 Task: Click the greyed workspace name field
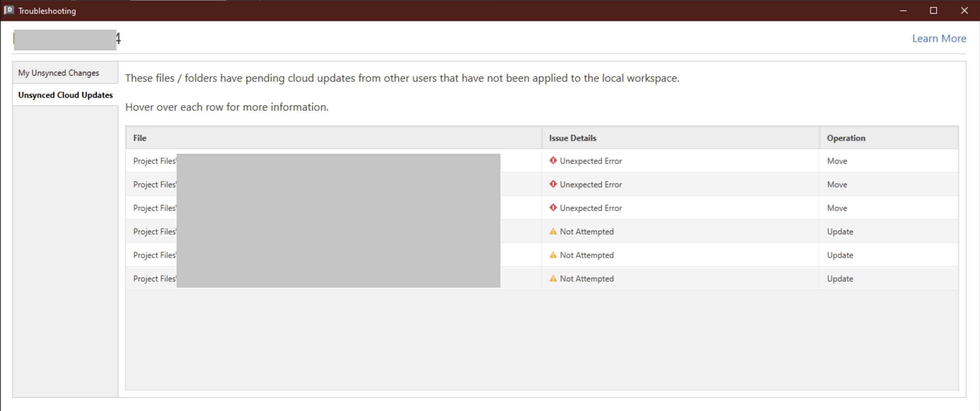click(65, 40)
